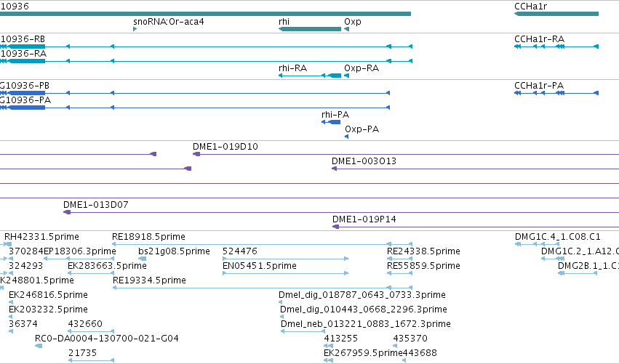Select BAC clone DME1-019D10 label
The width and height of the screenshot is (619, 364).
point(225,147)
